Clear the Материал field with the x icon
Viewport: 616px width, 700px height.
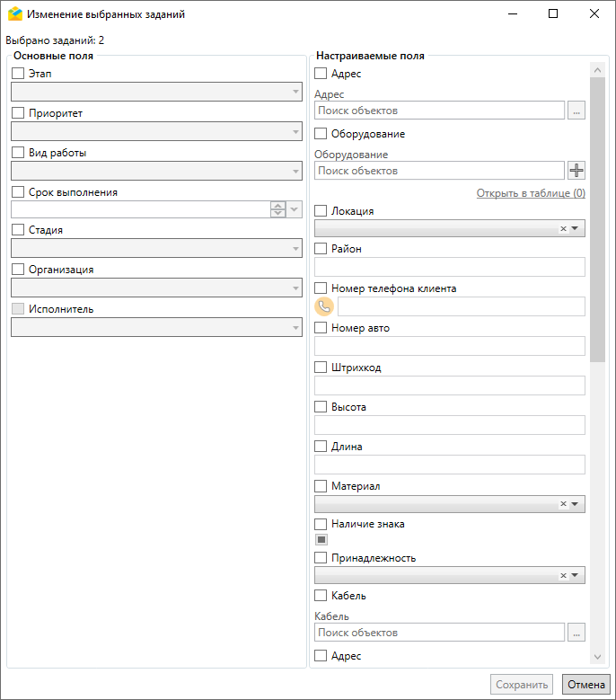563,504
